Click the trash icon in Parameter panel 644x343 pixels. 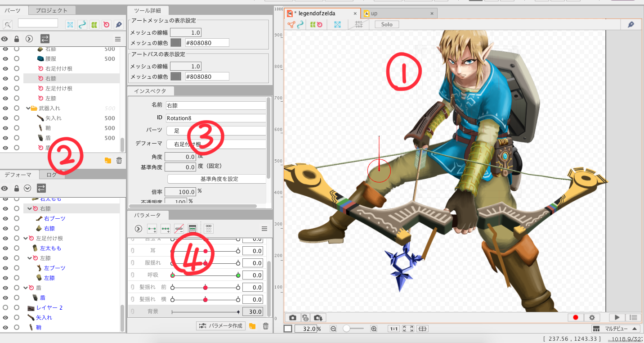266,326
